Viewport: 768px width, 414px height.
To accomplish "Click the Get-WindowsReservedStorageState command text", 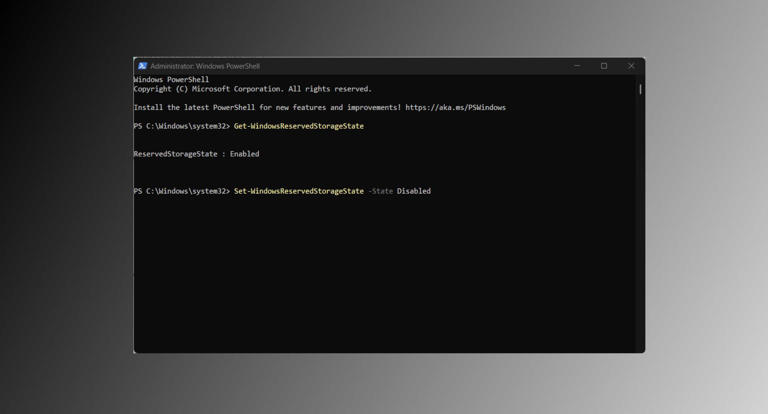I will tap(299, 126).
